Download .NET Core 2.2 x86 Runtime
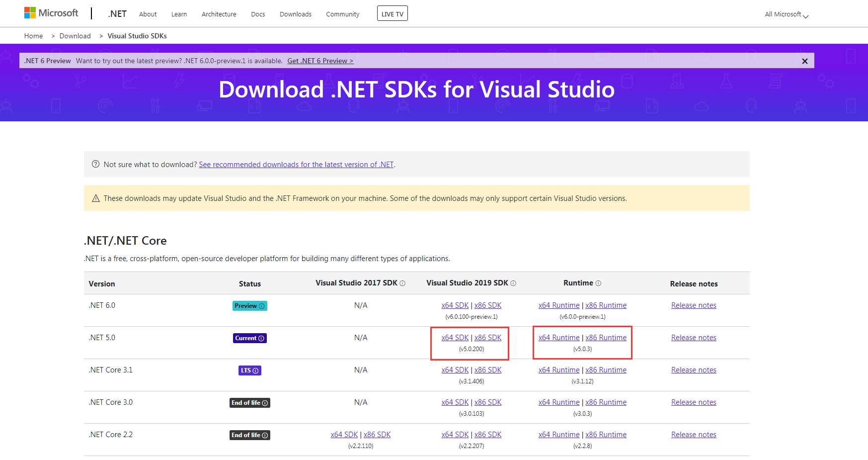Image resolution: width=868 pixels, height=460 pixels. coord(606,435)
